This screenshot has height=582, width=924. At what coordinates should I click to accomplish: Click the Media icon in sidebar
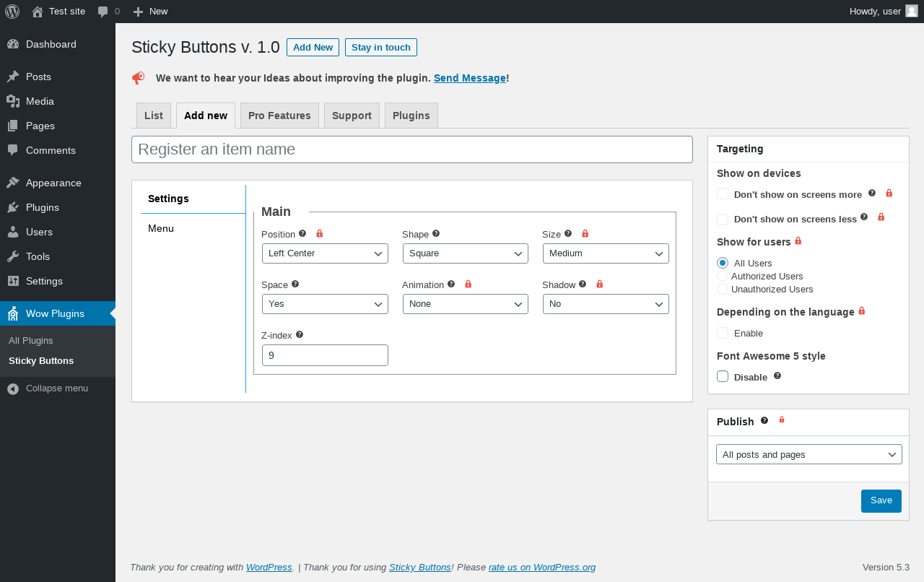13,101
